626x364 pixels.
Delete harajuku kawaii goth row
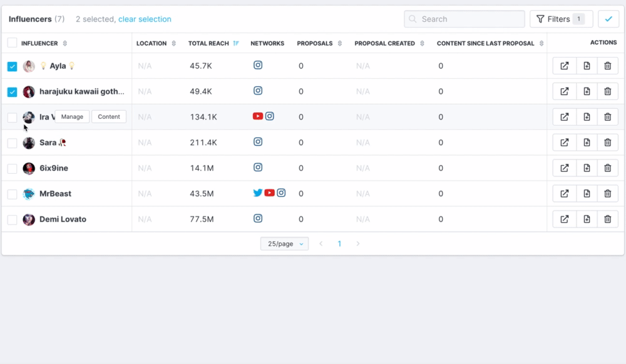pyautogui.click(x=608, y=91)
